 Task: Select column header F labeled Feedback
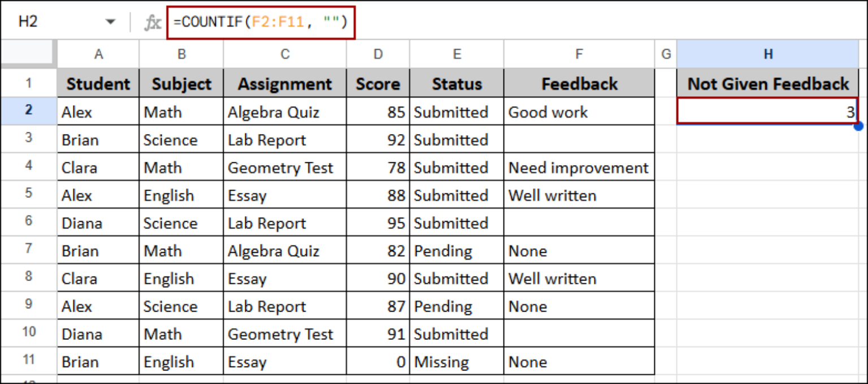point(579,53)
